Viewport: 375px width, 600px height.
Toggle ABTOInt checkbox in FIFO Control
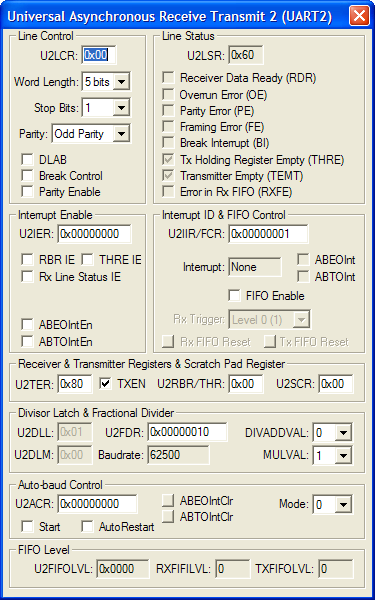pyautogui.click(x=303, y=276)
